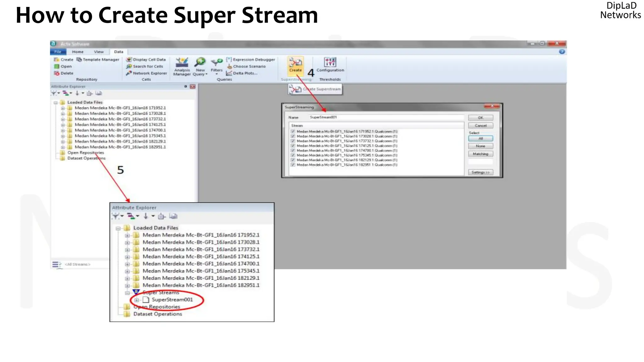Switch to the View ribbon tab

(99, 52)
